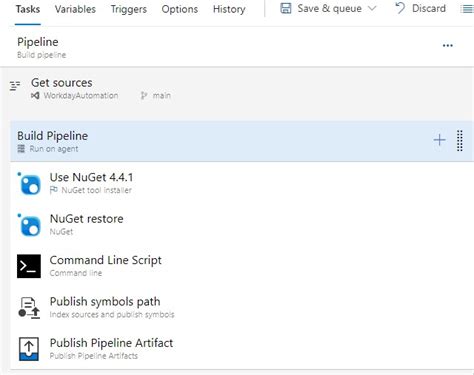Screen dimensions: 474x375
Task: Click the flag icon beside NuGet tool installer
Action: pyautogui.click(x=53, y=190)
